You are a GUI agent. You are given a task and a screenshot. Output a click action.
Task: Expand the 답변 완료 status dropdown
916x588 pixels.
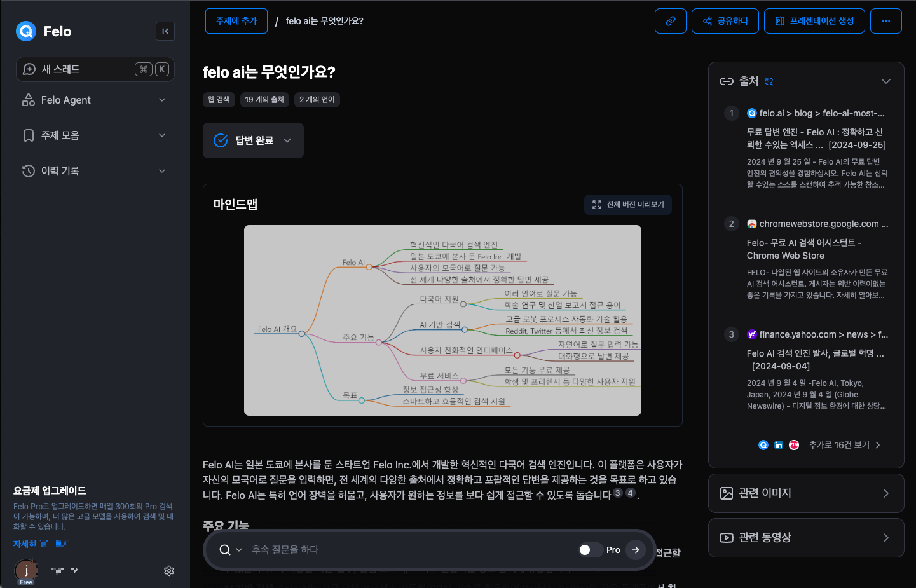[287, 140]
